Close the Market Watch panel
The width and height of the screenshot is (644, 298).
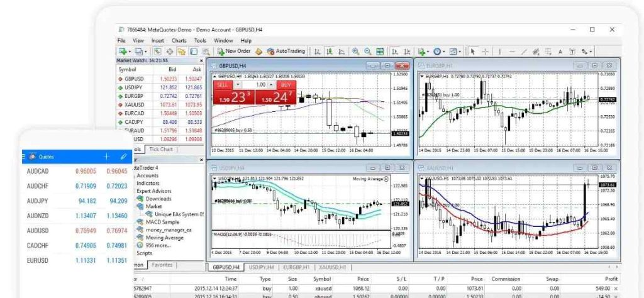coord(201,60)
